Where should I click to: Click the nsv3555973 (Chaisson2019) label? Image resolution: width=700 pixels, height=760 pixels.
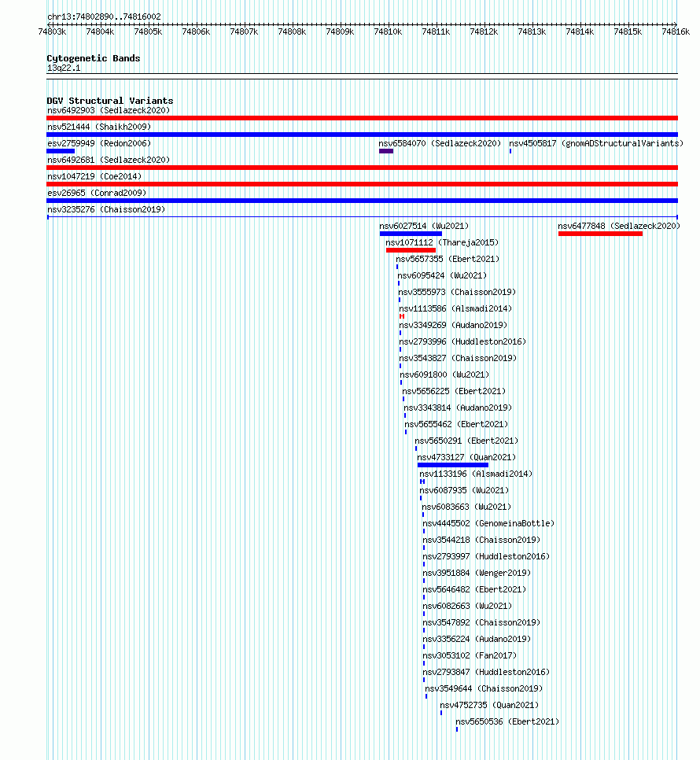457,292
